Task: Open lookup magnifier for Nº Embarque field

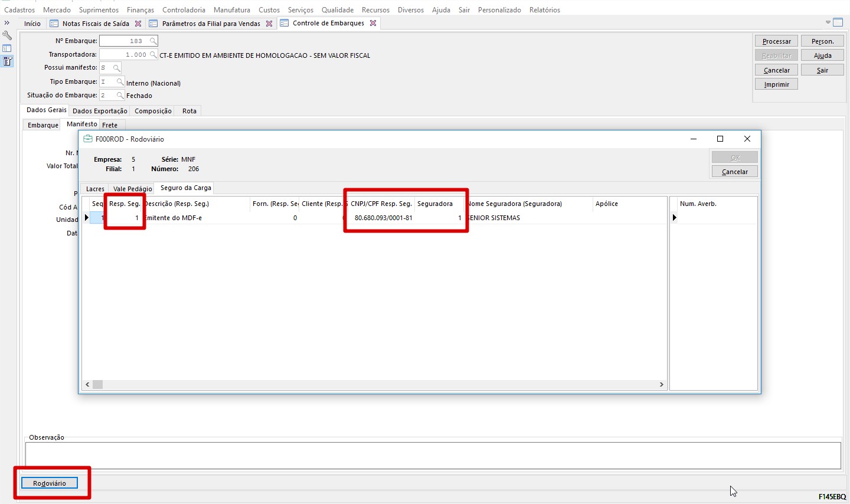Action: tap(153, 41)
